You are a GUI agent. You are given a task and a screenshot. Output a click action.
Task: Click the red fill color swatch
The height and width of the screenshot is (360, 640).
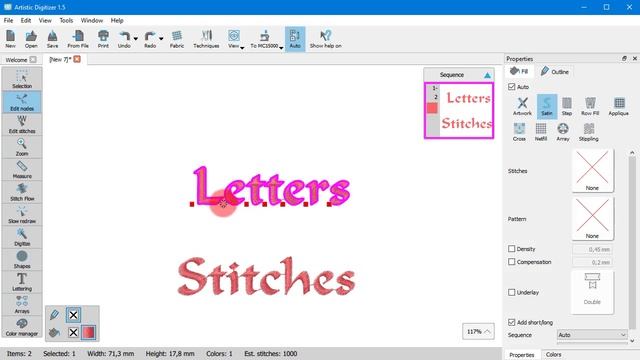click(x=89, y=332)
